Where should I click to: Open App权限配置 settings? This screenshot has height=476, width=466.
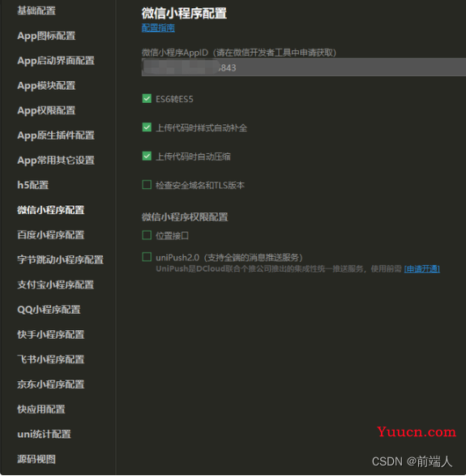point(46,110)
